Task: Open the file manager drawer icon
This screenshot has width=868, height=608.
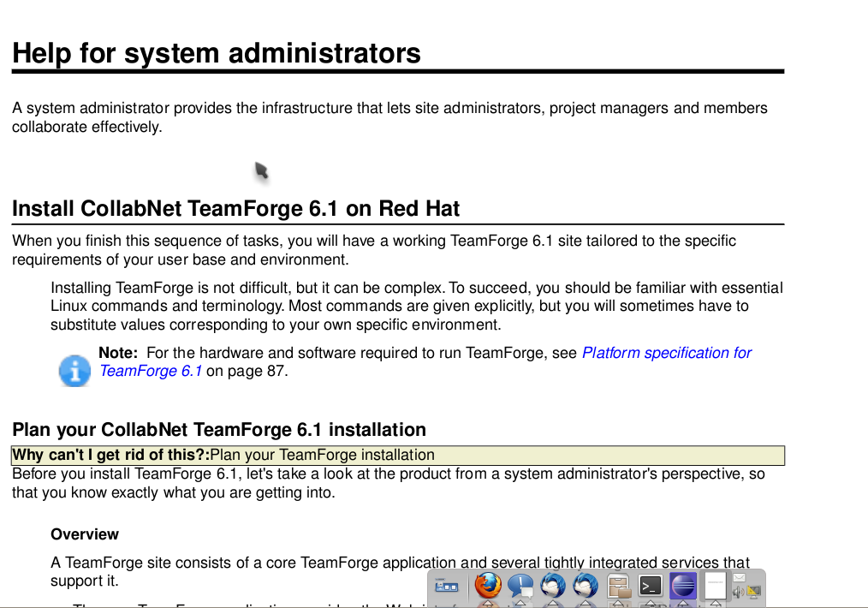Action: point(619,586)
